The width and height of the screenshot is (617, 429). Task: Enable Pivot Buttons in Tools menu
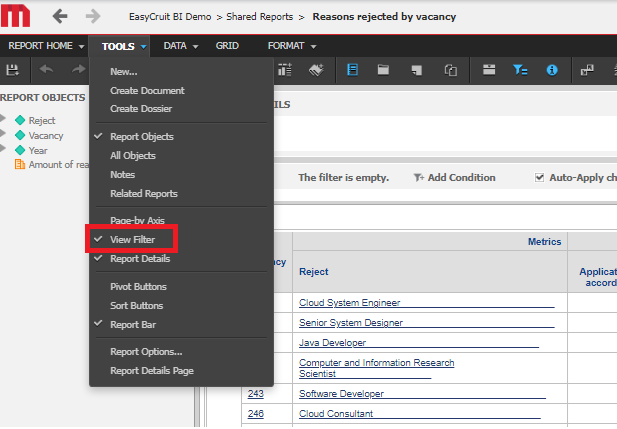tap(138, 287)
